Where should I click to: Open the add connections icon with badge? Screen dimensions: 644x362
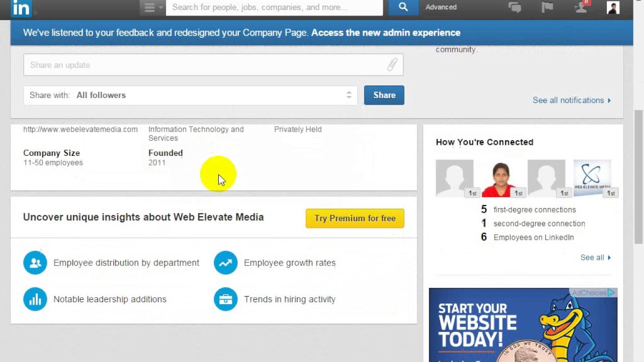coord(582,7)
